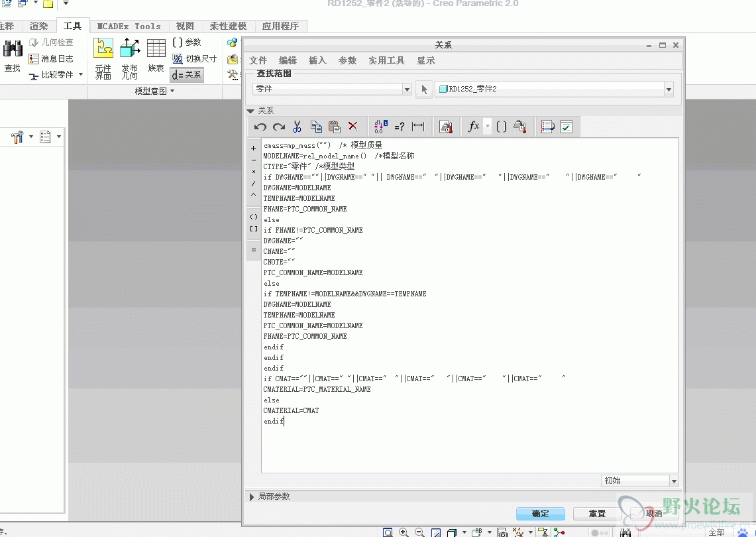The width and height of the screenshot is (756, 537).
Task: Zoom in using the status bar magnifier plus
Action: [x=404, y=532]
